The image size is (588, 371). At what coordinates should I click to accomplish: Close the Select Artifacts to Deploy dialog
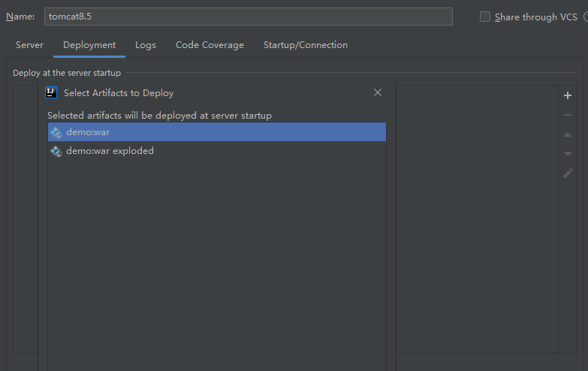(378, 92)
